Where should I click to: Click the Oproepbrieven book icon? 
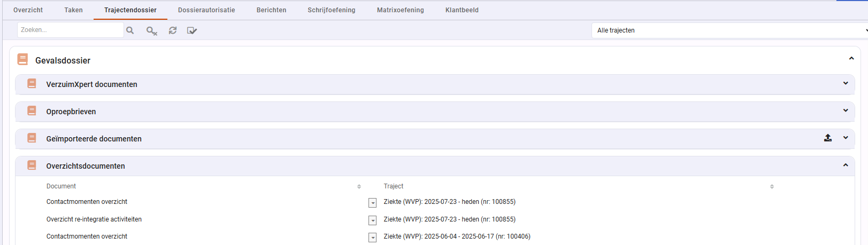tap(32, 110)
